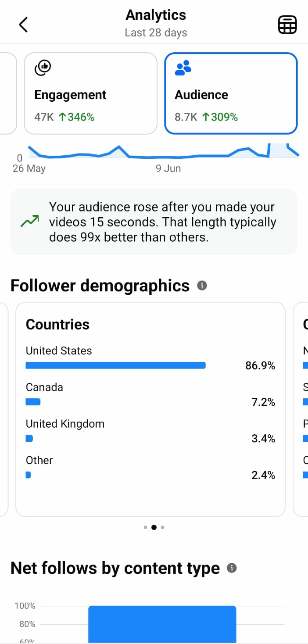Click the thumbs-up Engagement icon
The height and width of the screenshot is (644, 308).
pos(43,68)
